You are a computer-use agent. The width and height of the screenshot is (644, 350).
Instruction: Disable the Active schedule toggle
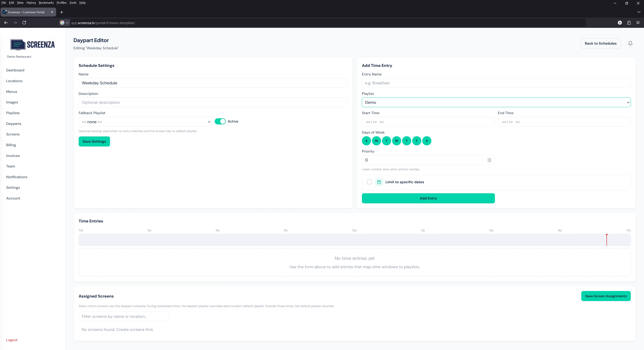point(220,122)
